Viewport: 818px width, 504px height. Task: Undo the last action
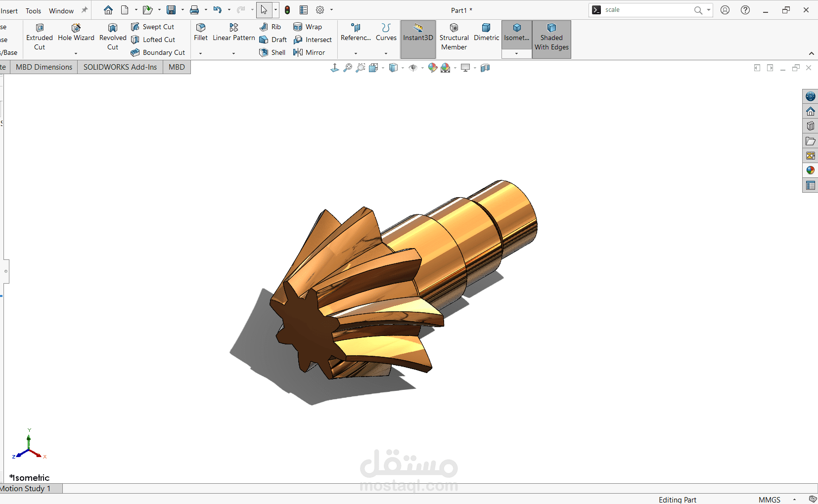coord(217,10)
